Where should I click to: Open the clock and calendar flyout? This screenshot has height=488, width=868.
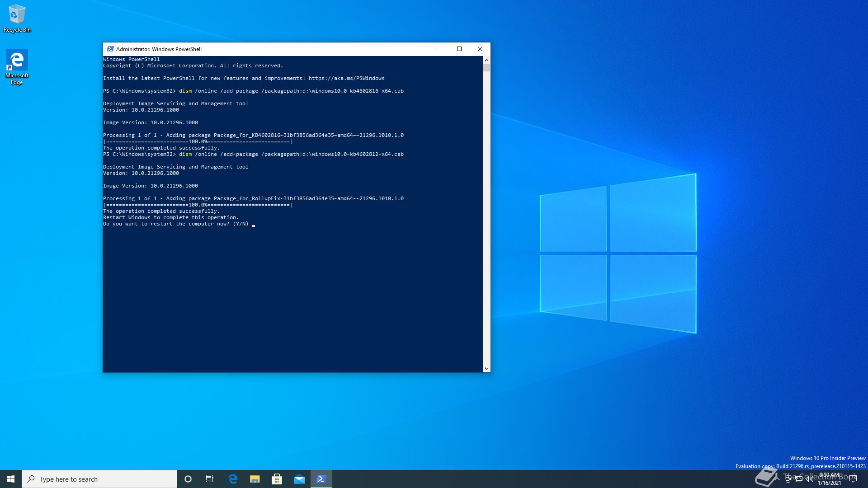(x=830, y=479)
